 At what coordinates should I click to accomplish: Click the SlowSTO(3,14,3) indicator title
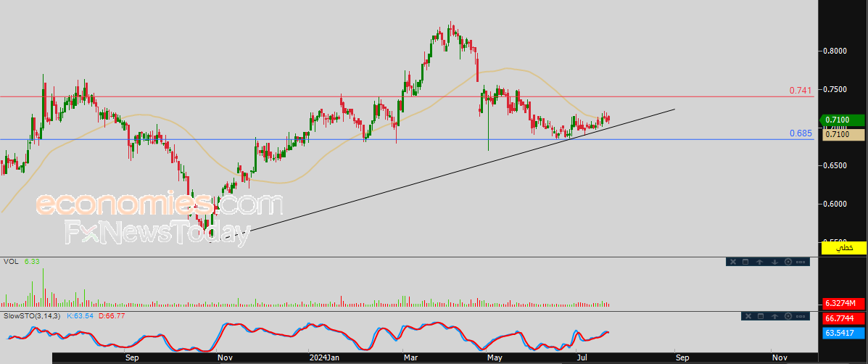pyautogui.click(x=33, y=315)
